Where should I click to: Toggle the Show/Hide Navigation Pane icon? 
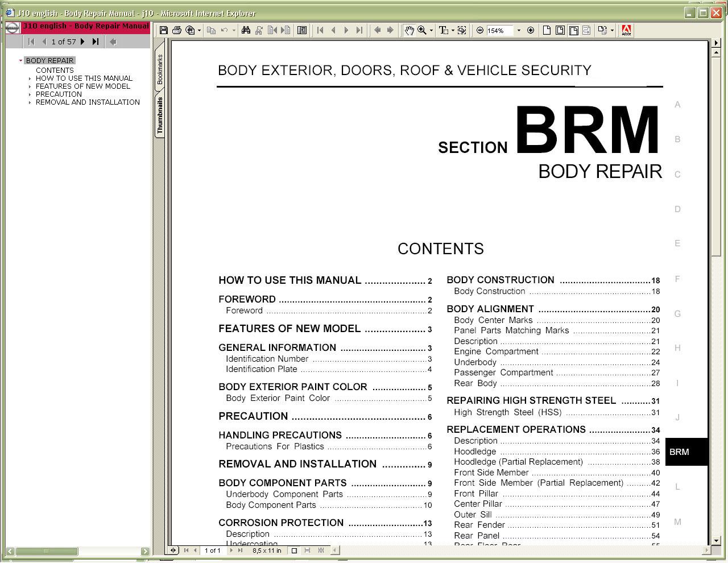302,30
